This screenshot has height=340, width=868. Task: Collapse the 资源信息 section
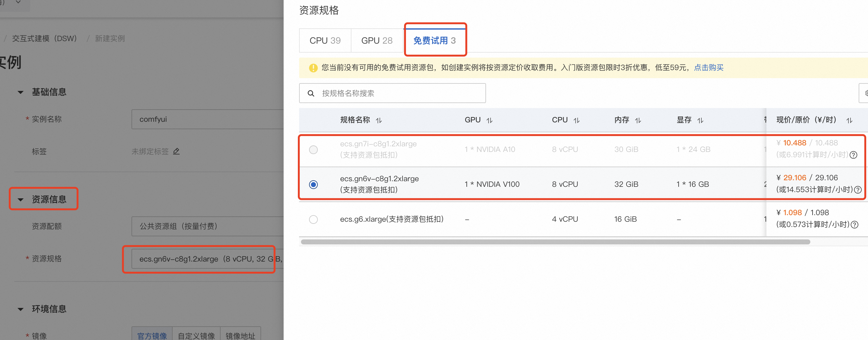click(x=21, y=200)
